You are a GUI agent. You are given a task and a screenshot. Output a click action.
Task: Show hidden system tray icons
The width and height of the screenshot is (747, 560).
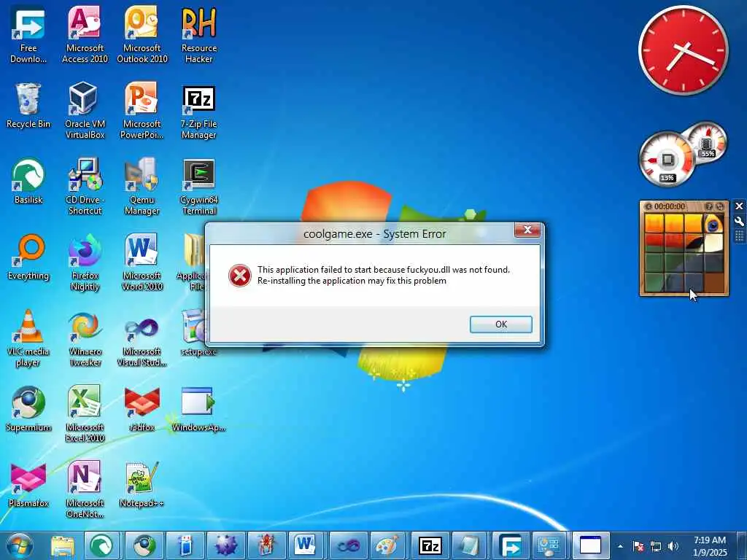tap(620, 546)
